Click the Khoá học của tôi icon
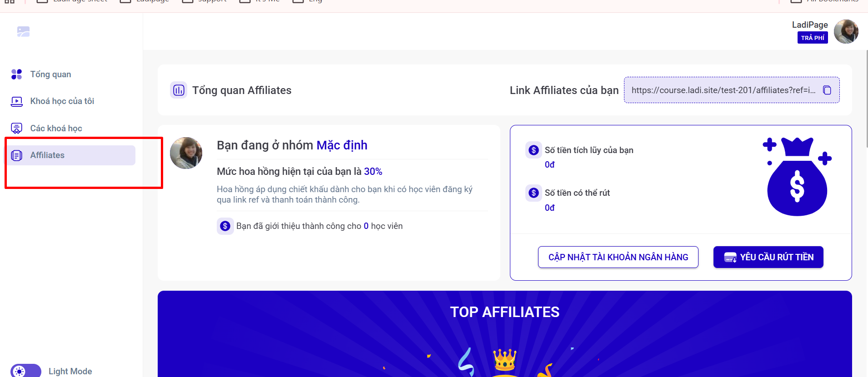The height and width of the screenshot is (377, 868). pyautogui.click(x=17, y=101)
